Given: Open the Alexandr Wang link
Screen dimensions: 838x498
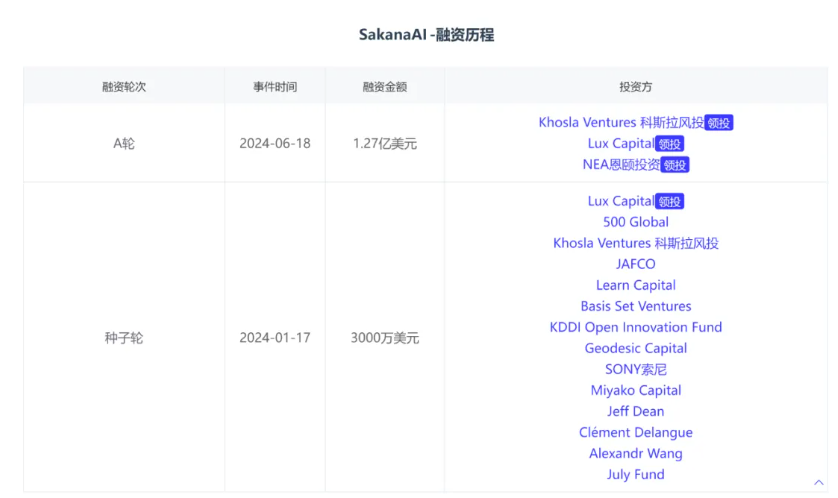Looking at the screenshot, I should pyautogui.click(x=636, y=453).
